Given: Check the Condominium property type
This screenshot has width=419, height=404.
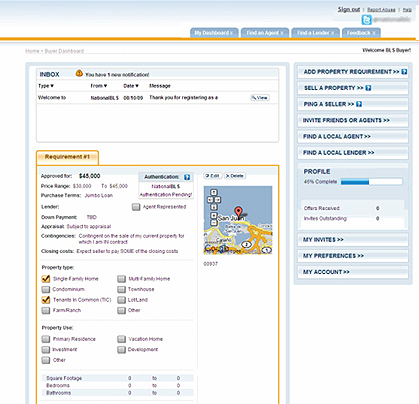Looking at the screenshot, I should point(46,289).
